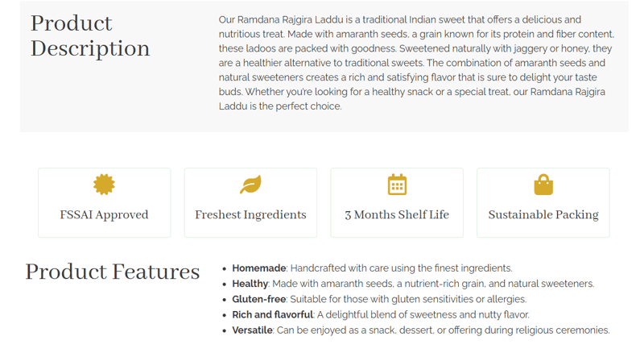Screen dimensions: 644x357
Task: Click the calendar icon for shelf life
Action: [397, 185]
